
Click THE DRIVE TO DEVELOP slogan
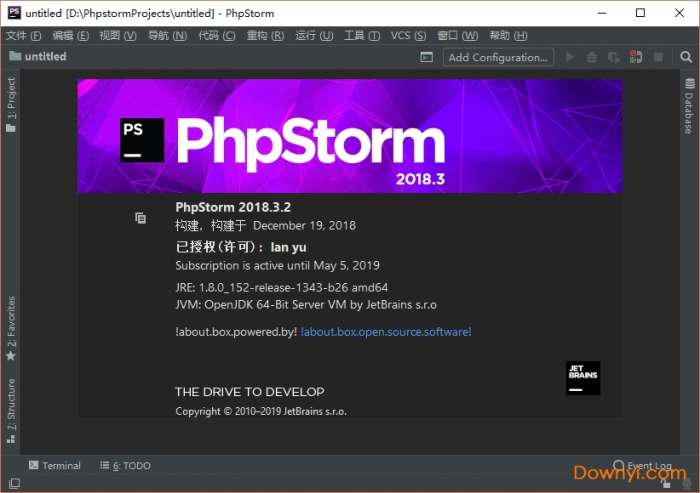250,392
